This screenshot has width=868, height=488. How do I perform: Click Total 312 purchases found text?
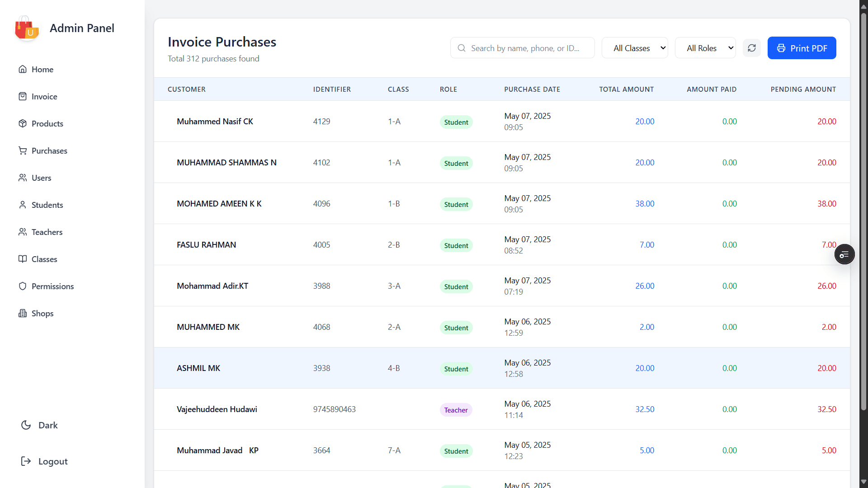213,59
